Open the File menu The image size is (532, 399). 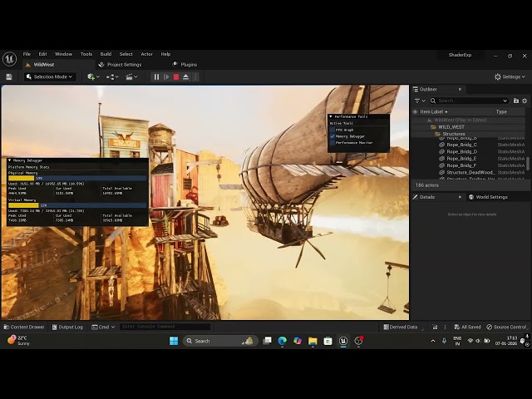[27, 54]
